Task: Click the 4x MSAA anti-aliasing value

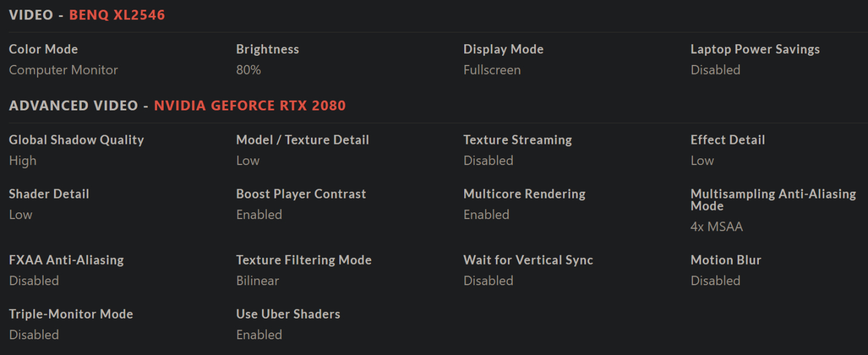Action: pyautogui.click(x=716, y=226)
